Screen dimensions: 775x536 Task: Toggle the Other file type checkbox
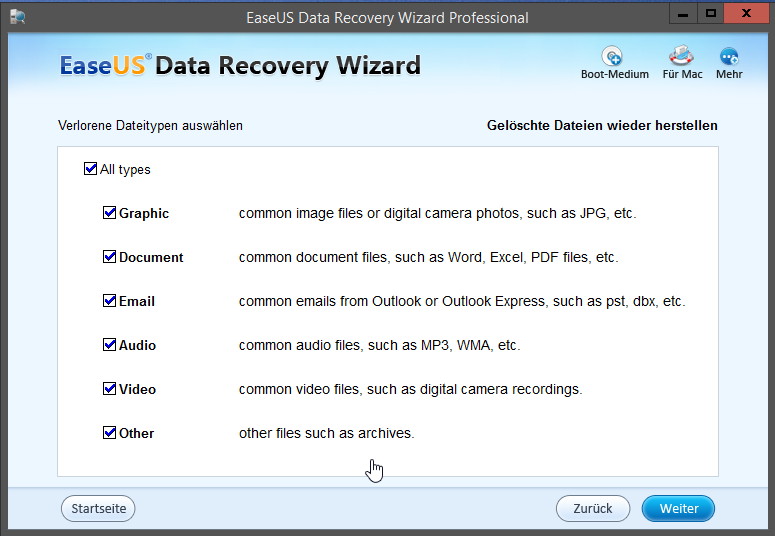pyautogui.click(x=109, y=433)
